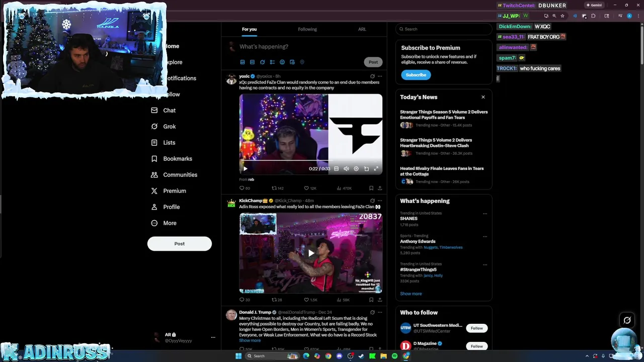Image resolution: width=644 pixels, height=362 pixels.
Task: Open the Stranger Things Season 5 Volume 2 Delivers headline
Action: click(444, 115)
